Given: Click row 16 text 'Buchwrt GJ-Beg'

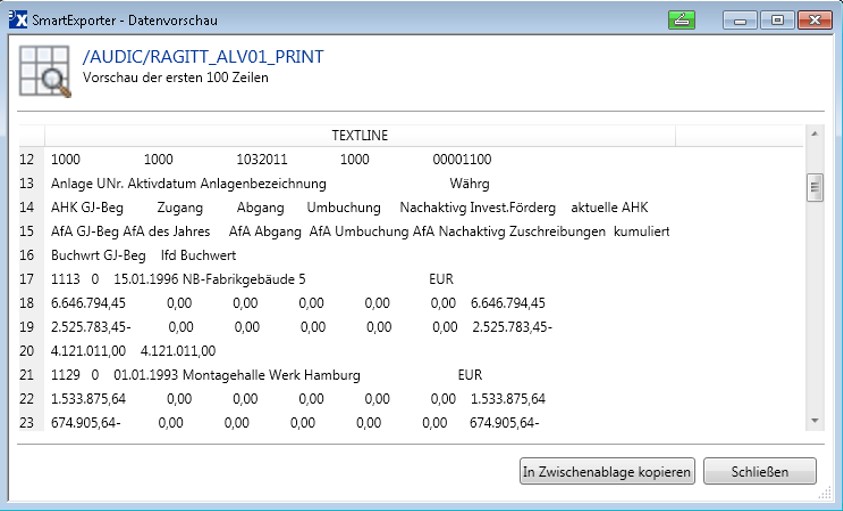Looking at the screenshot, I should (98, 256).
